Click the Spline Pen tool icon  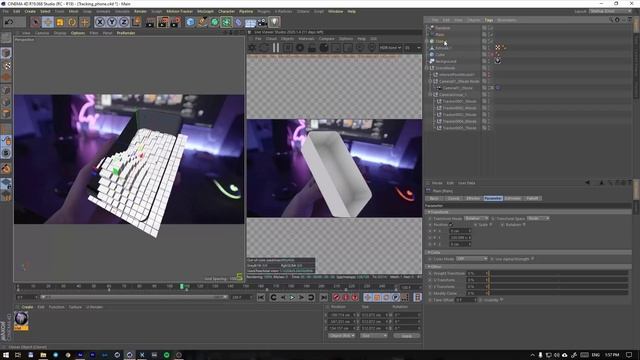(202, 22)
